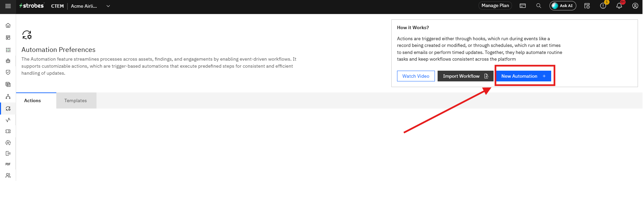Open the users icon in the sidebar
Screen dimensions: 644x207
pos(8,176)
